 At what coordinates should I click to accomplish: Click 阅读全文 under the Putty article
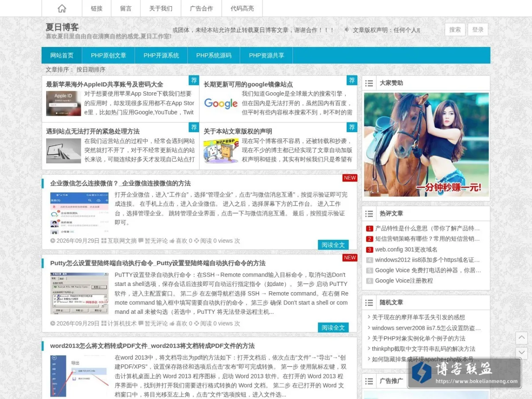333,328
